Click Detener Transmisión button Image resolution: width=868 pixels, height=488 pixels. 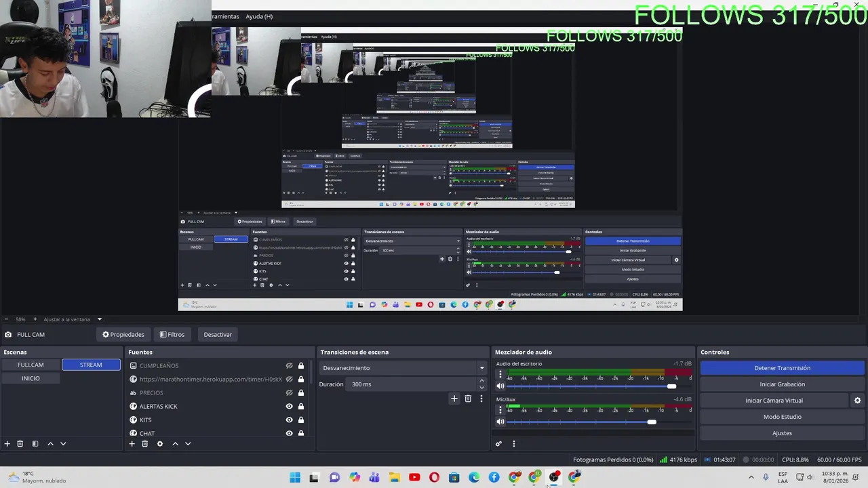(782, 368)
